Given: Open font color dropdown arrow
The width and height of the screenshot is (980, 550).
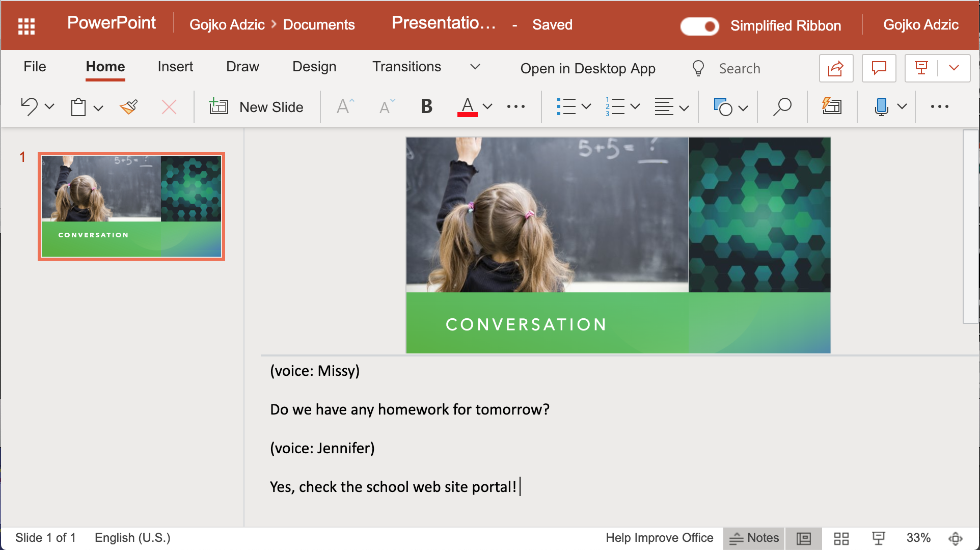Looking at the screenshot, I should tap(487, 106).
